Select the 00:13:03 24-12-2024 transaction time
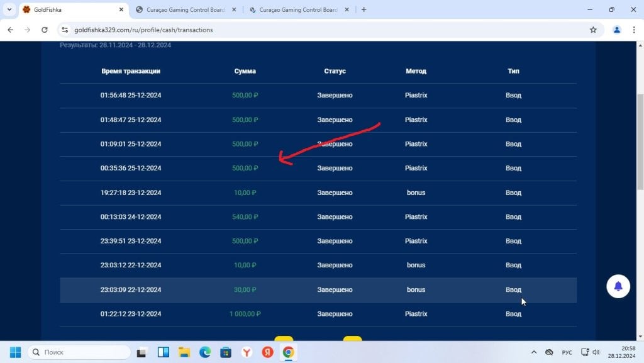Viewport: 644px width, 363px height. click(x=131, y=217)
